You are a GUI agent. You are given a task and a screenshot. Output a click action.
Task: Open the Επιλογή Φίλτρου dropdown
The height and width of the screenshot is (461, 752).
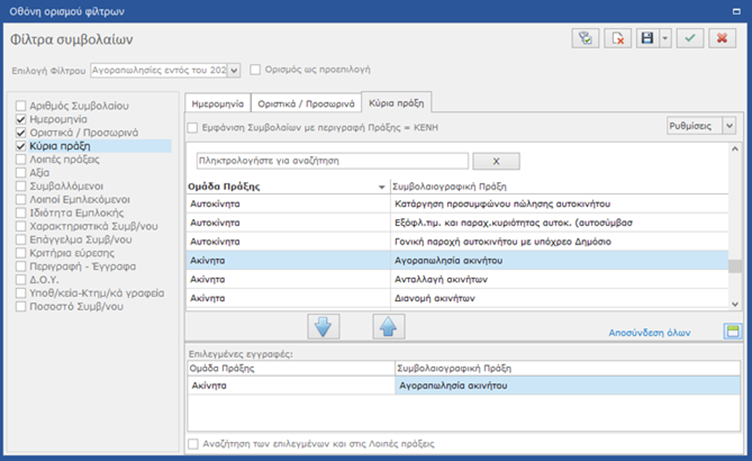[234, 71]
